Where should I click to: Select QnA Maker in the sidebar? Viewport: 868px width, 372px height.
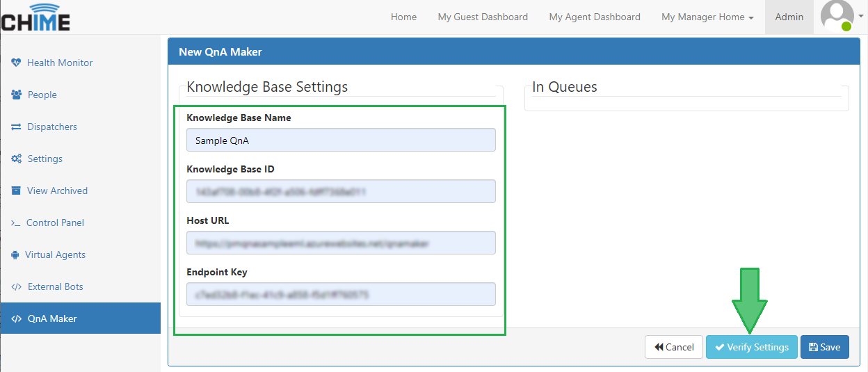(x=80, y=318)
